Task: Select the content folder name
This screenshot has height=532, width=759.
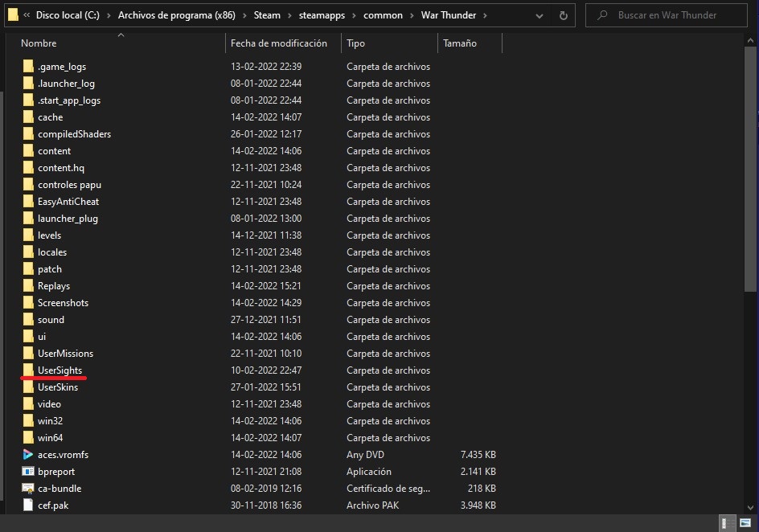Action: tap(54, 151)
